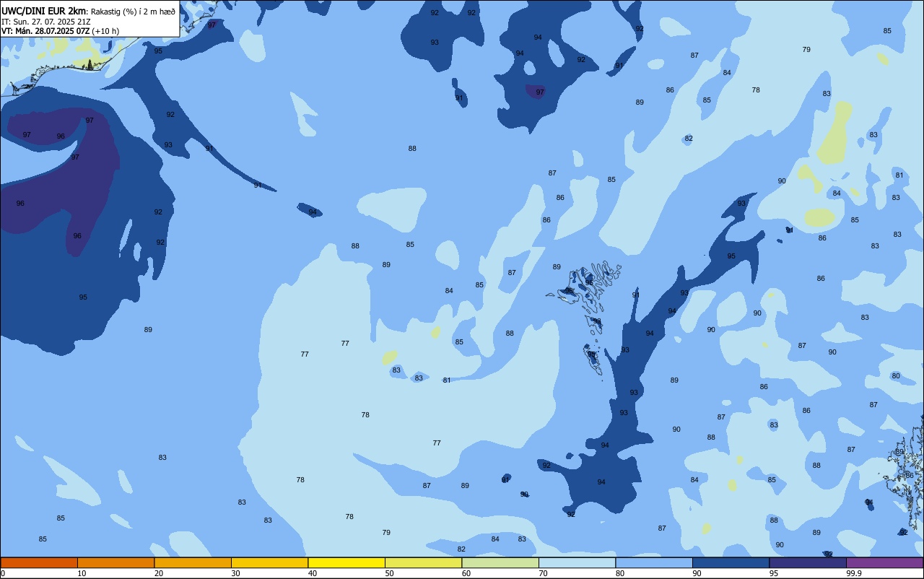Click the dark orange 0–10 legend swatch
The height and width of the screenshot is (579, 924).
pos(39,562)
